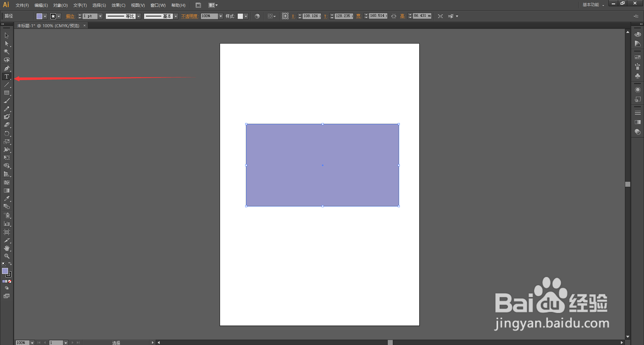Click the 不透明度 opacity panel link
644x345 pixels.
coord(190,16)
